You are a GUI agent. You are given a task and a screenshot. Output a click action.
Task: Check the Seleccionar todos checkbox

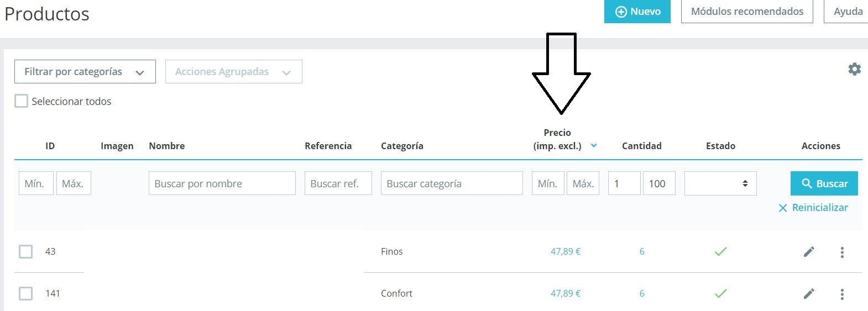22,101
